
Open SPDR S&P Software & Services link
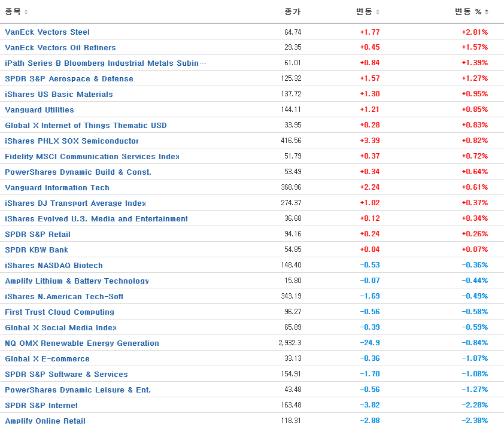(x=66, y=375)
